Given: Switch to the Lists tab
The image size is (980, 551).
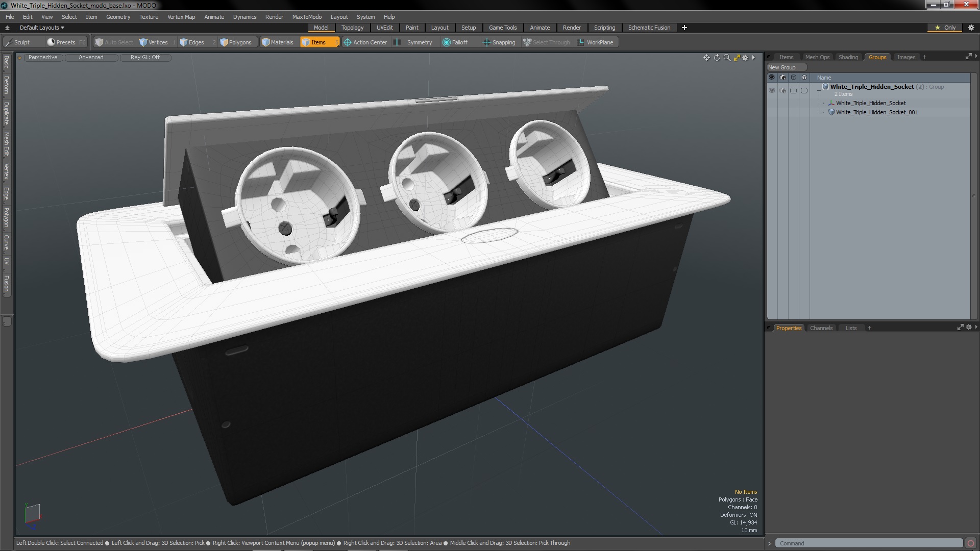Looking at the screenshot, I should click(x=851, y=328).
